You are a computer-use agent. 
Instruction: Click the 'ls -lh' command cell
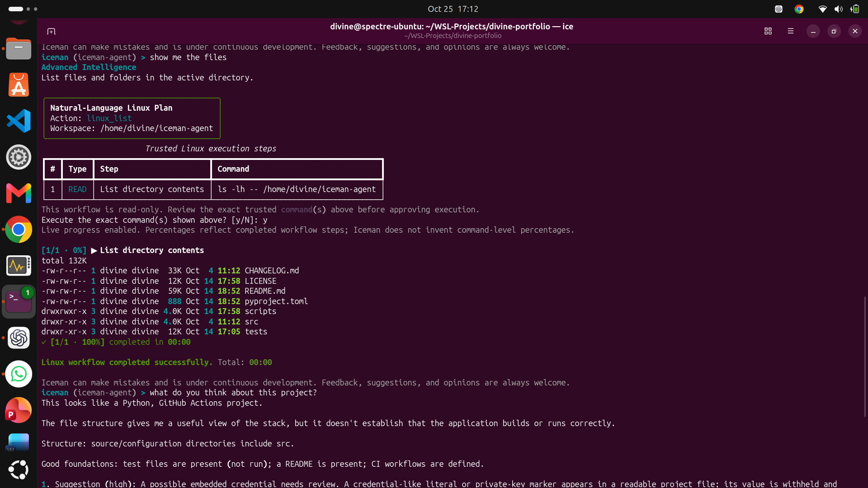pos(297,189)
